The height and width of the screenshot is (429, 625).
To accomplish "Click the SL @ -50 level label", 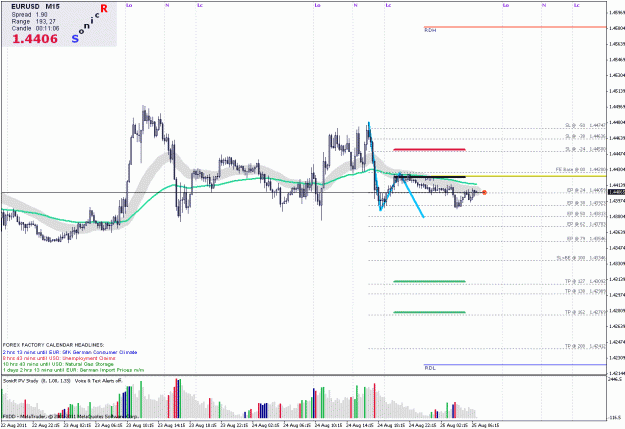I will pos(585,126).
